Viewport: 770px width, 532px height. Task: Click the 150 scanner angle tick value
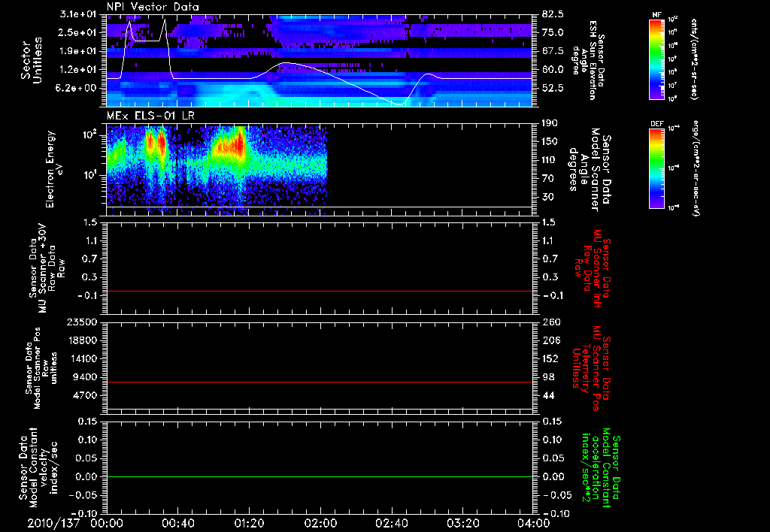[550, 142]
